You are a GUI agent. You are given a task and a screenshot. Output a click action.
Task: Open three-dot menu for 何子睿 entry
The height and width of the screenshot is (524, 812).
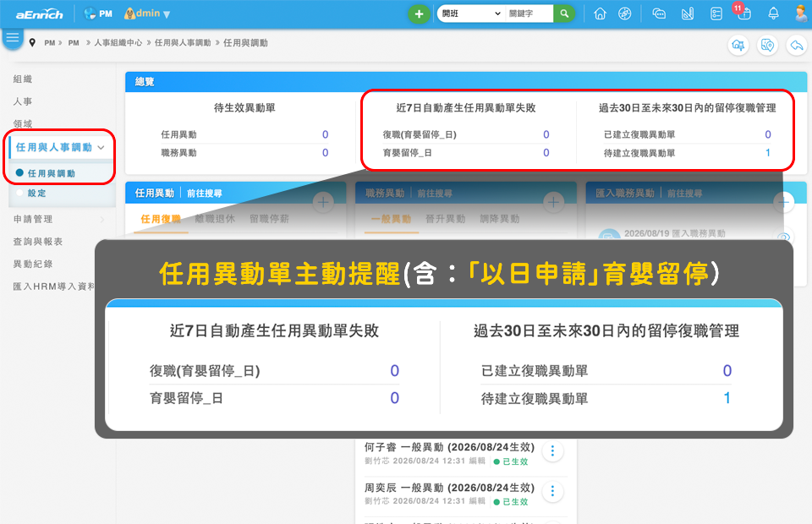point(552,451)
